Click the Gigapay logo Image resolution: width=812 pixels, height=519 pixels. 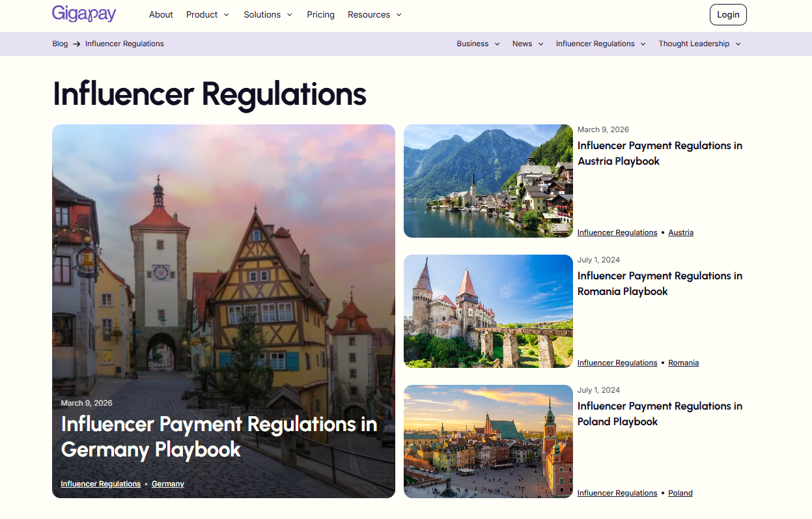(x=84, y=14)
